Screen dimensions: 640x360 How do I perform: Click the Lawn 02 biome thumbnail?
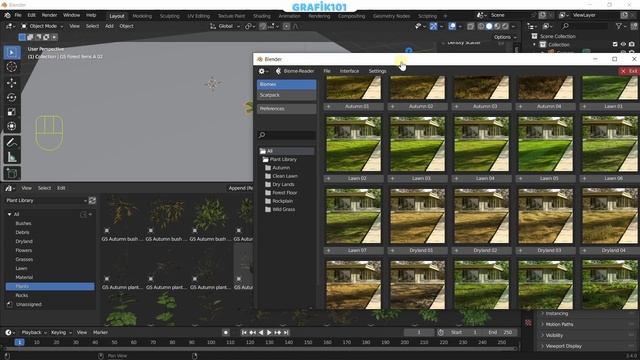click(353, 144)
